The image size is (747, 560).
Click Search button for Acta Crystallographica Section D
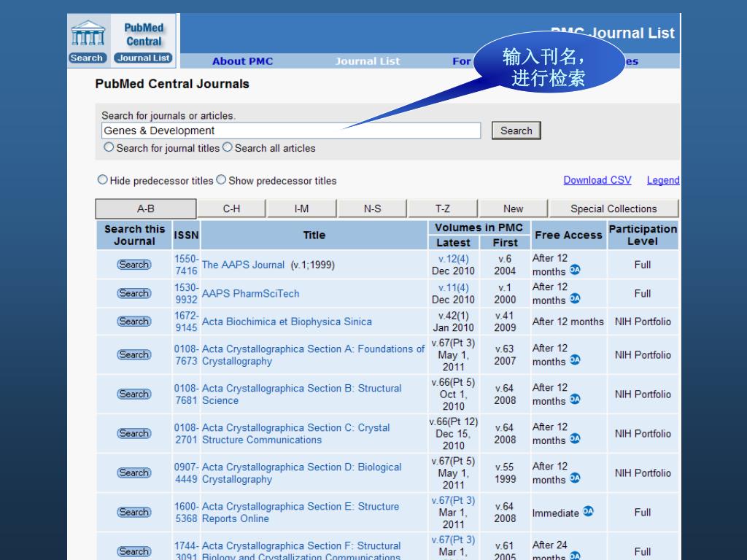134,472
